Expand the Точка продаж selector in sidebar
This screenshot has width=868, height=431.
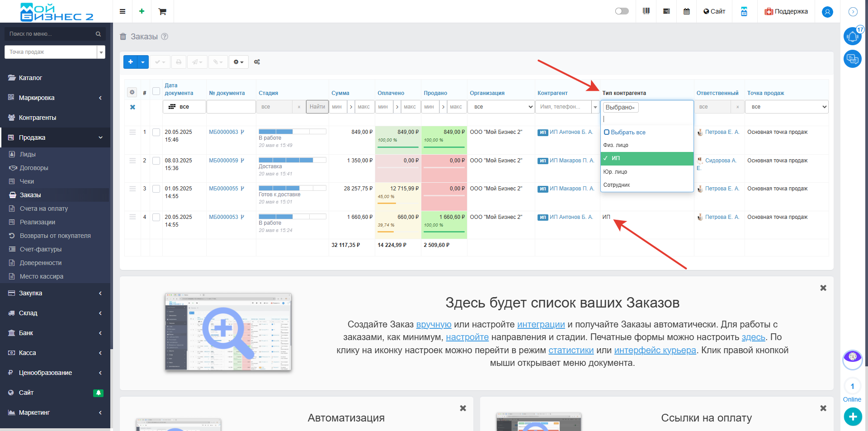click(x=101, y=52)
